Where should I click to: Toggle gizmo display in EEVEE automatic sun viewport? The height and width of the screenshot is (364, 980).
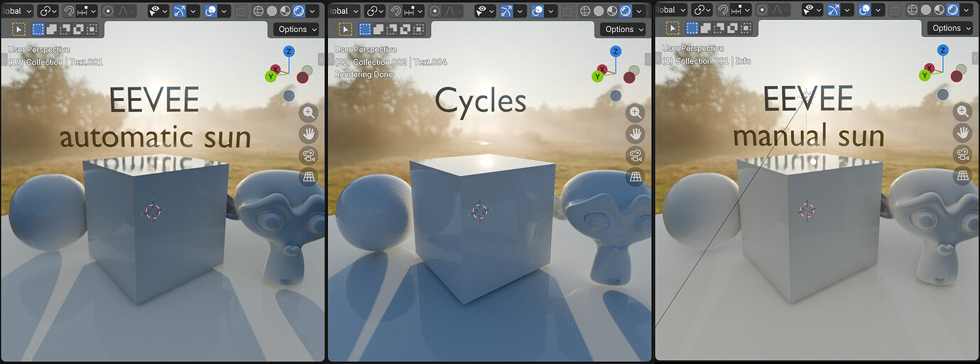179,11
